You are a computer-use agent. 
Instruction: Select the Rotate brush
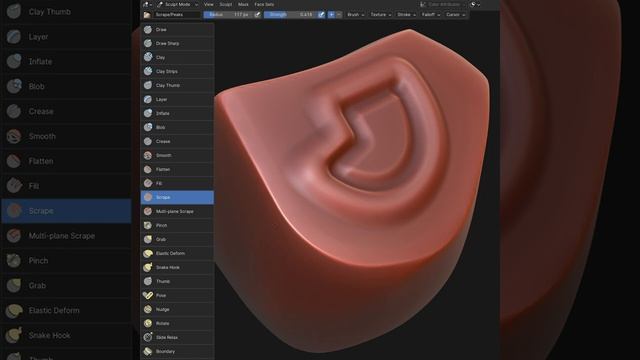click(177, 323)
